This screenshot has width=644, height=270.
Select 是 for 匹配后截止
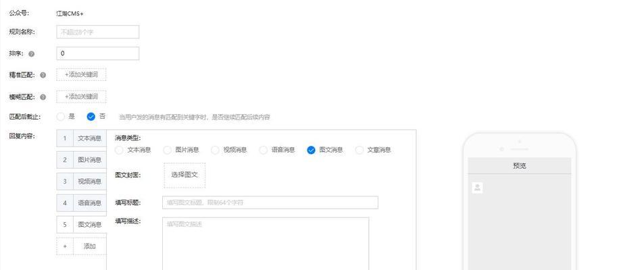[x=61, y=117]
